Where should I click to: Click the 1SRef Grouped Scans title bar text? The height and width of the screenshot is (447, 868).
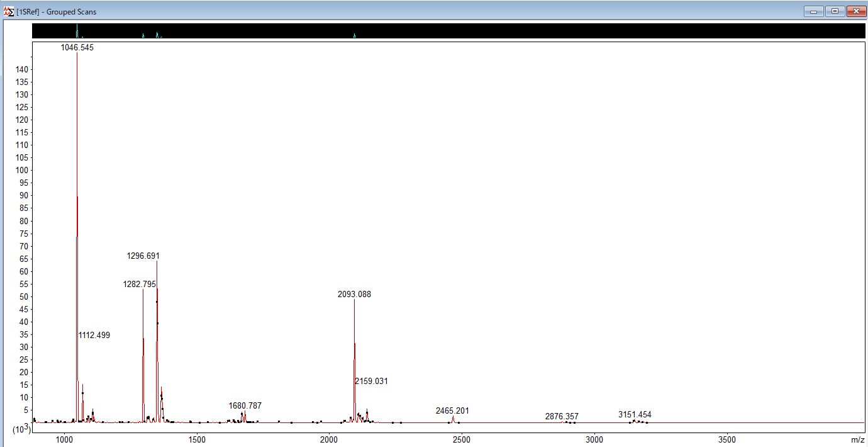click(57, 11)
